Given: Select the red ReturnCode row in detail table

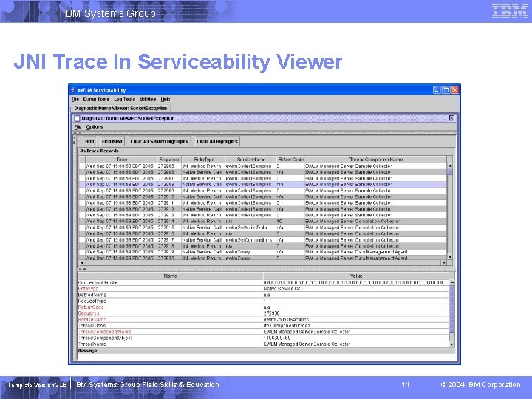Looking at the screenshot, I should [x=263, y=307].
